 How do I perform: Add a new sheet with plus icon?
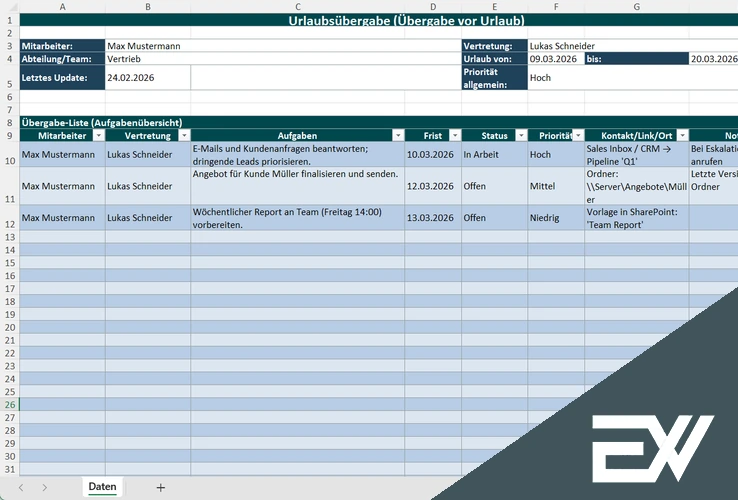(x=160, y=488)
